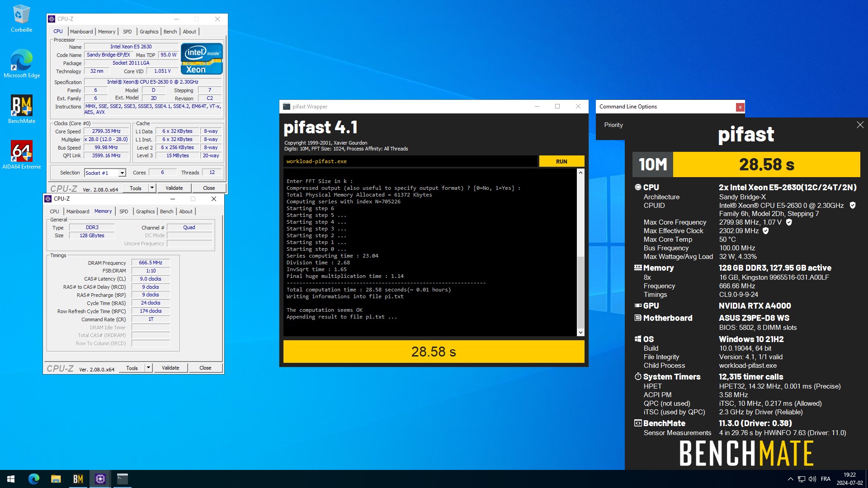Click the OS Windows icon in BenchMate
The height and width of the screenshot is (488, 868).
pos(638,339)
